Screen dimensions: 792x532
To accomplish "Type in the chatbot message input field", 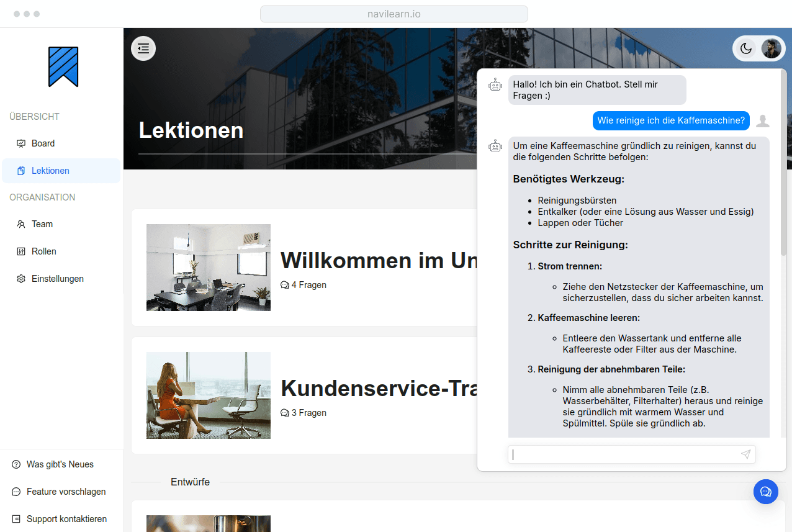I will (624, 454).
